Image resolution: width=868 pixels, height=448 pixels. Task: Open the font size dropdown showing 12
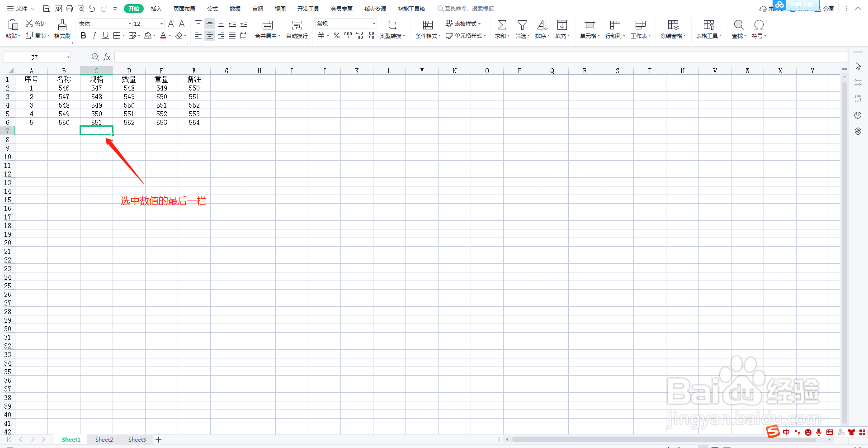click(161, 24)
